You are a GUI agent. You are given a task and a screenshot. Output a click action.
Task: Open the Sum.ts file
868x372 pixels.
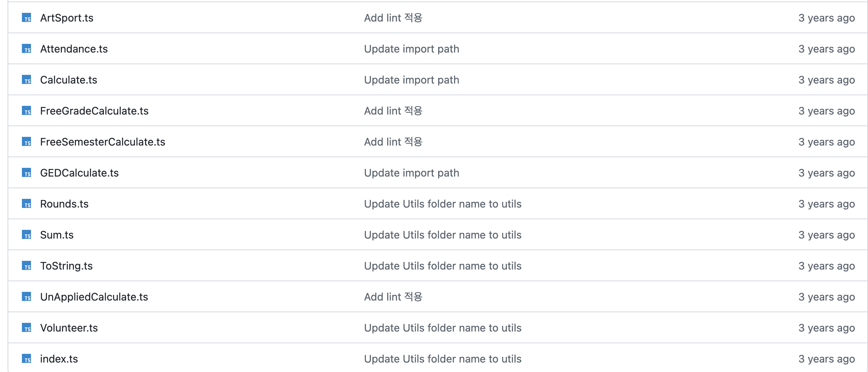57,235
